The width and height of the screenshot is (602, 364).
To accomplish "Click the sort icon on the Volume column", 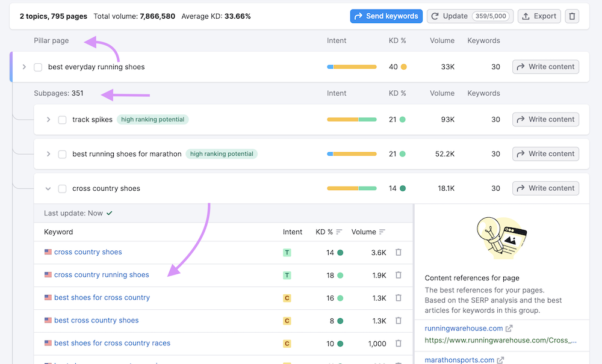I will click(x=380, y=232).
